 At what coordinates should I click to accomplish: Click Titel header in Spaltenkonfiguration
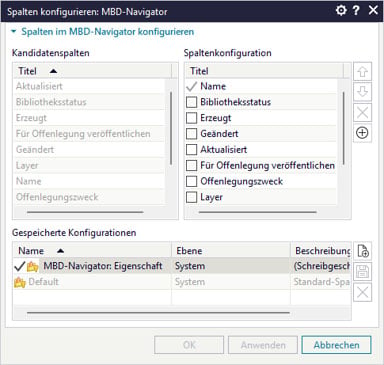coord(264,71)
